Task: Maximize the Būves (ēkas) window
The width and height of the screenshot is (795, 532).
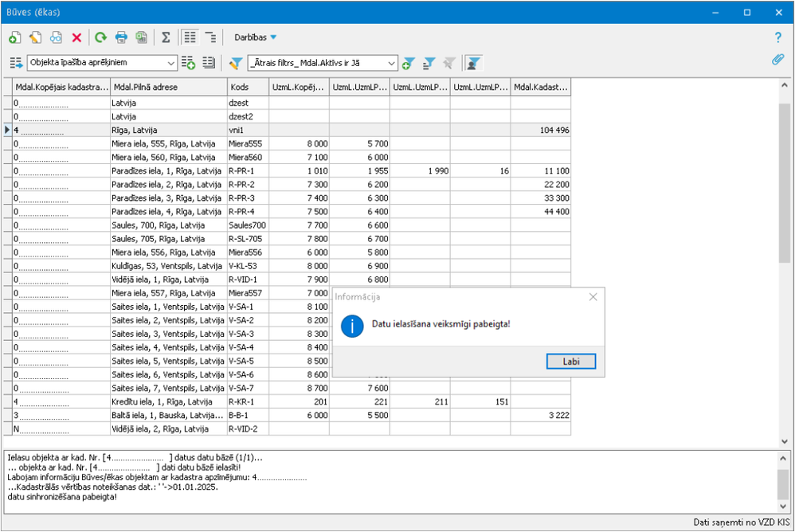Action: tap(747, 13)
